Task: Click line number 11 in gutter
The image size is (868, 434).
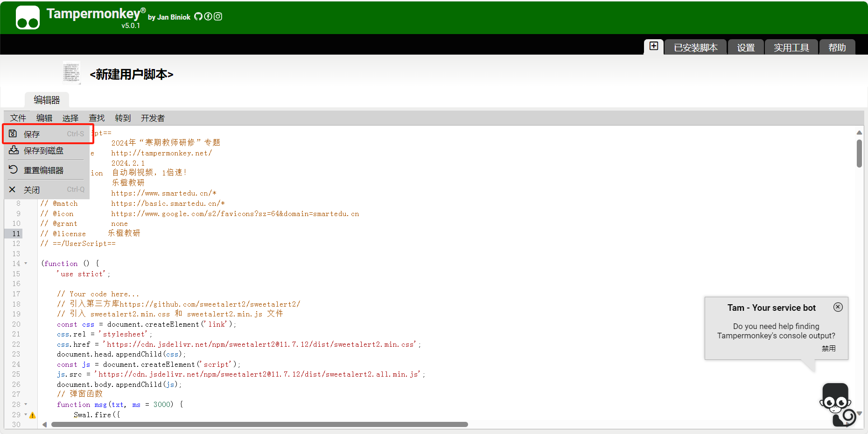Action: (x=16, y=233)
